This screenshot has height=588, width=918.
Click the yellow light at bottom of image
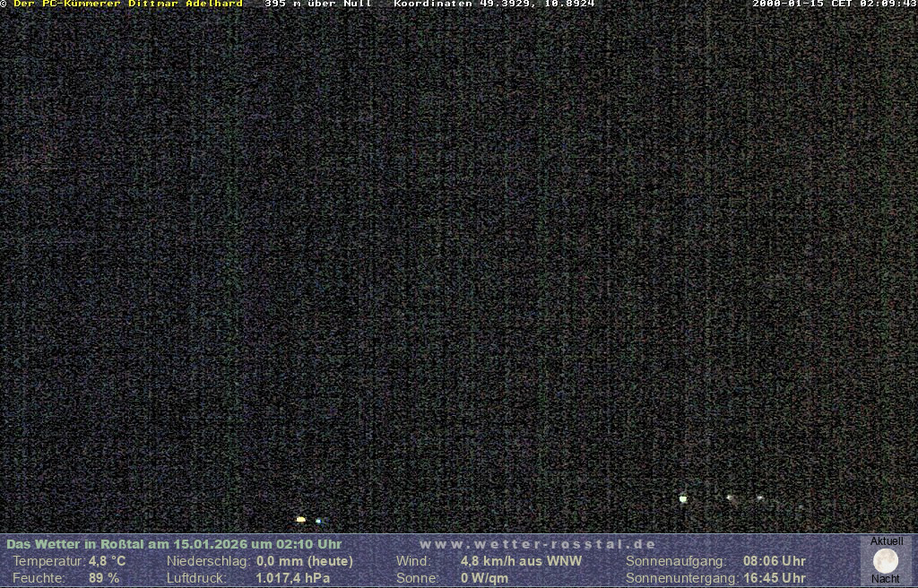(301, 519)
